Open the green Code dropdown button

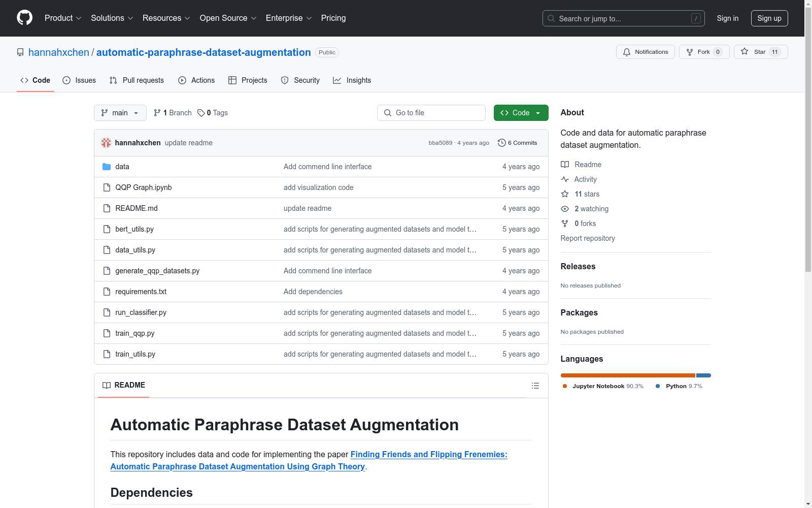521,113
